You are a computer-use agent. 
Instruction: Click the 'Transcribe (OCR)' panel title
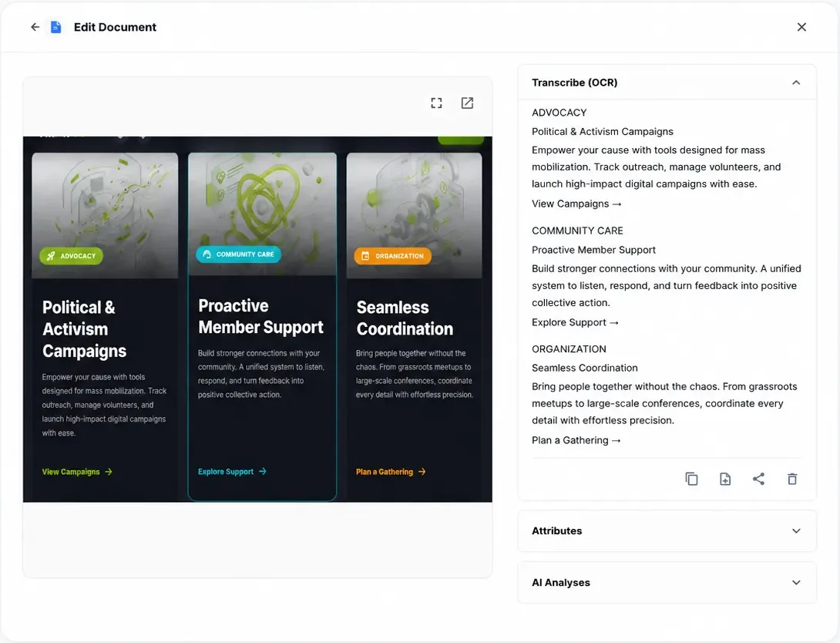(x=574, y=82)
